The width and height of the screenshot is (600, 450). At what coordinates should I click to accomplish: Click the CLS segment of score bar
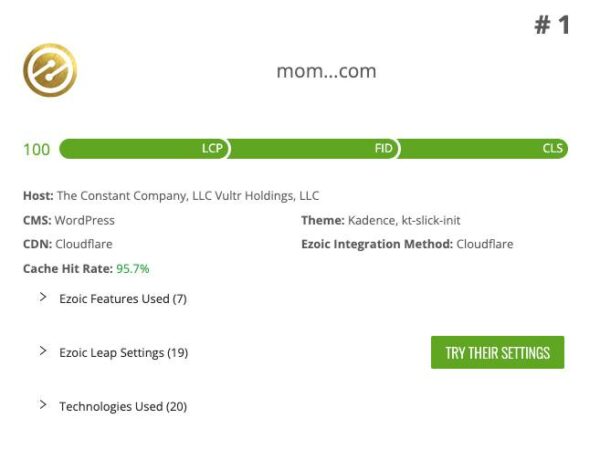click(484, 149)
